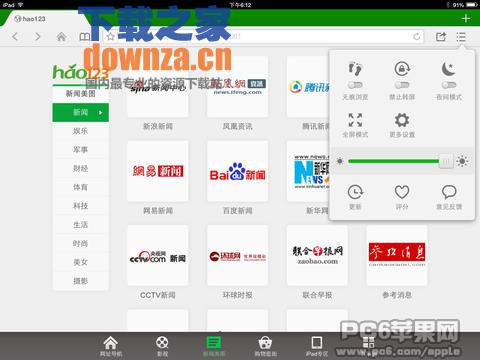Go forward to the next page
Image resolution: width=480 pixels, height=360 pixels.
coord(38,36)
